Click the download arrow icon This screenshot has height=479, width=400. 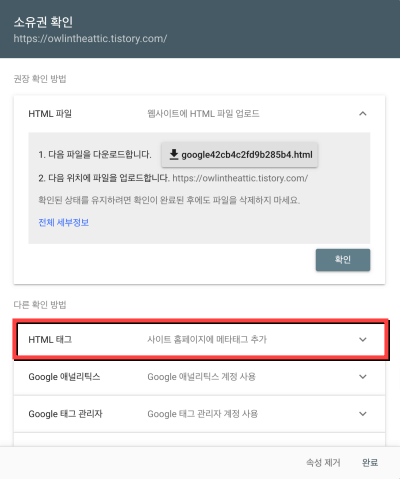pyautogui.click(x=174, y=155)
